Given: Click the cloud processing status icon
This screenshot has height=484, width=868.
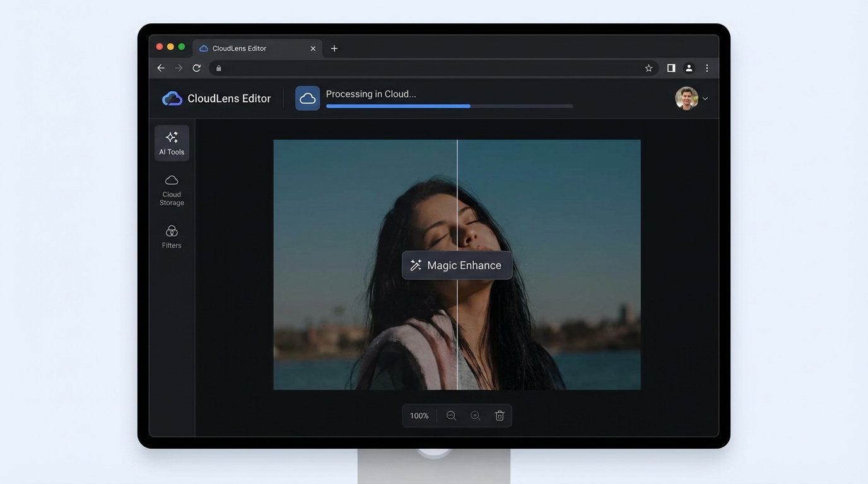Looking at the screenshot, I should click(308, 98).
